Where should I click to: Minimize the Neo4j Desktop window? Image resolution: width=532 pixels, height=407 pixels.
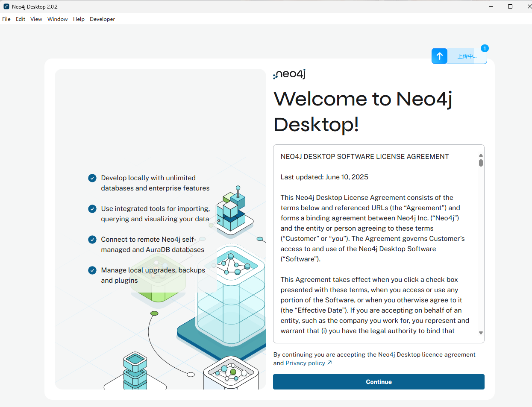click(491, 6)
